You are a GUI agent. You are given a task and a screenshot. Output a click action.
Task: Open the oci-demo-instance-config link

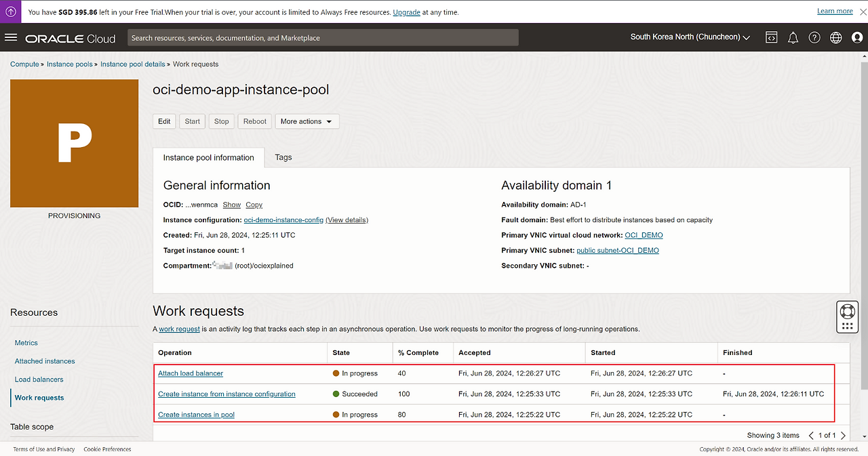point(283,220)
